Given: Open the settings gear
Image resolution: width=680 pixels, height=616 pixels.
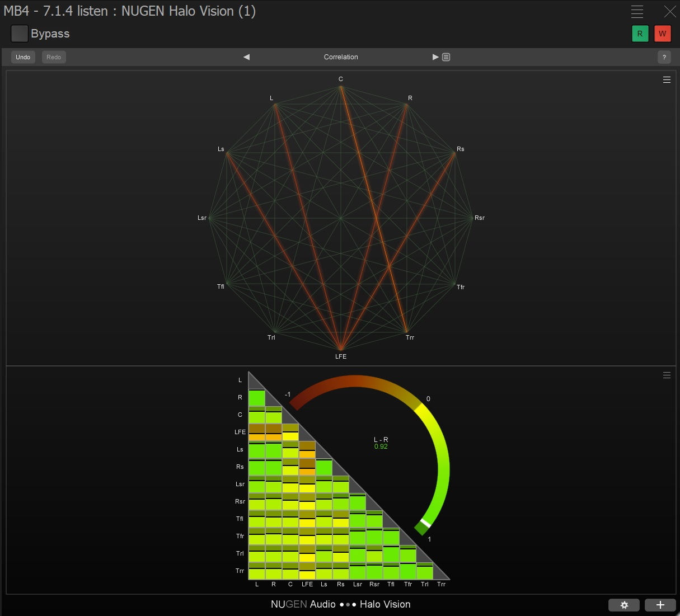Looking at the screenshot, I should pyautogui.click(x=624, y=605).
